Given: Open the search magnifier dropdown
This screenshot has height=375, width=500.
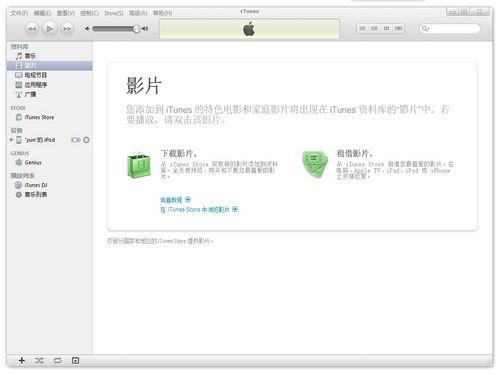Looking at the screenshot, I should coord(425,29).
